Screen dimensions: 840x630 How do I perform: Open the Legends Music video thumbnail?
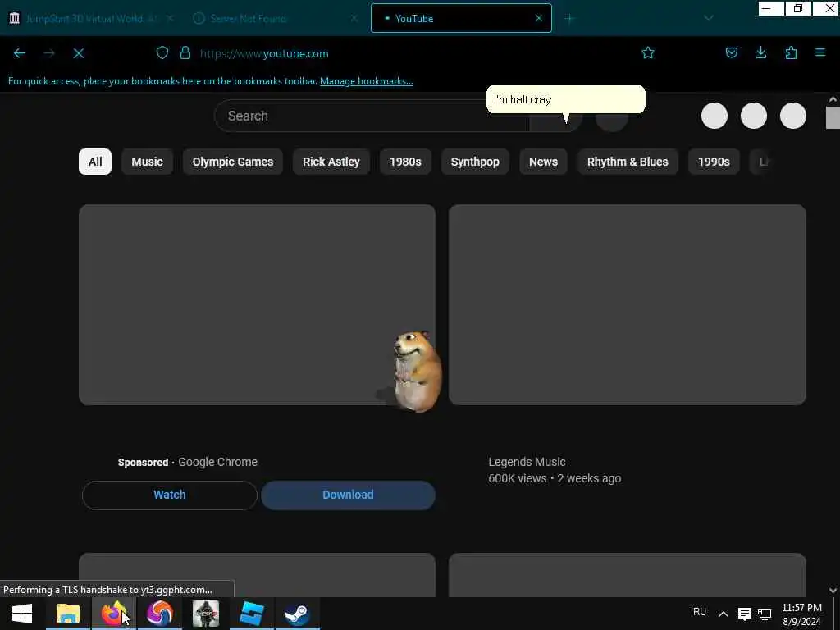(628, 304)
